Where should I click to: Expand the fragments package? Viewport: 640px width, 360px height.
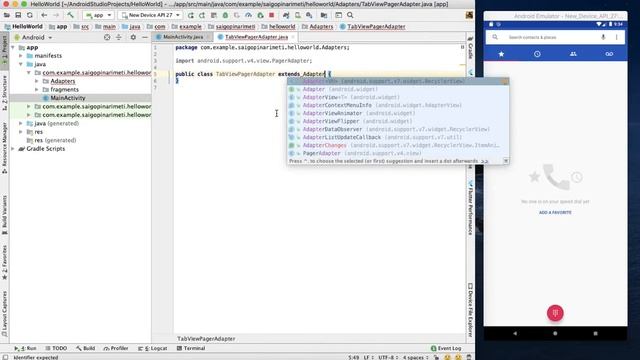37,89
